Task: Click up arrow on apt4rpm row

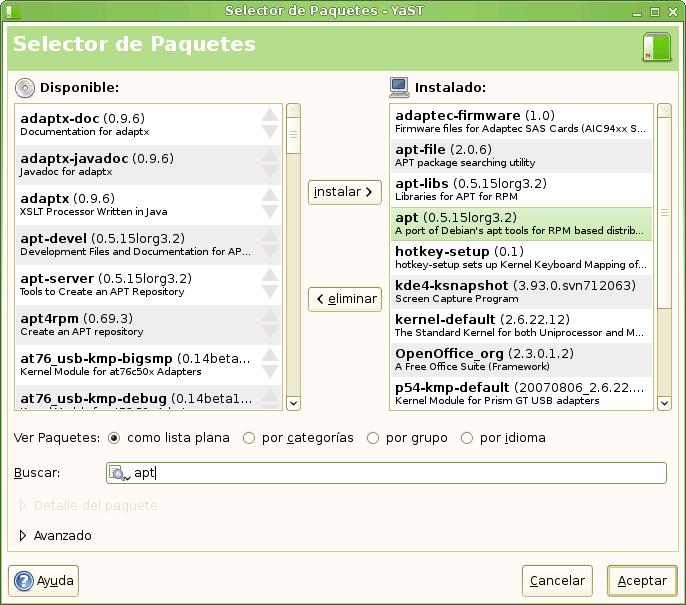Action: 270,315
